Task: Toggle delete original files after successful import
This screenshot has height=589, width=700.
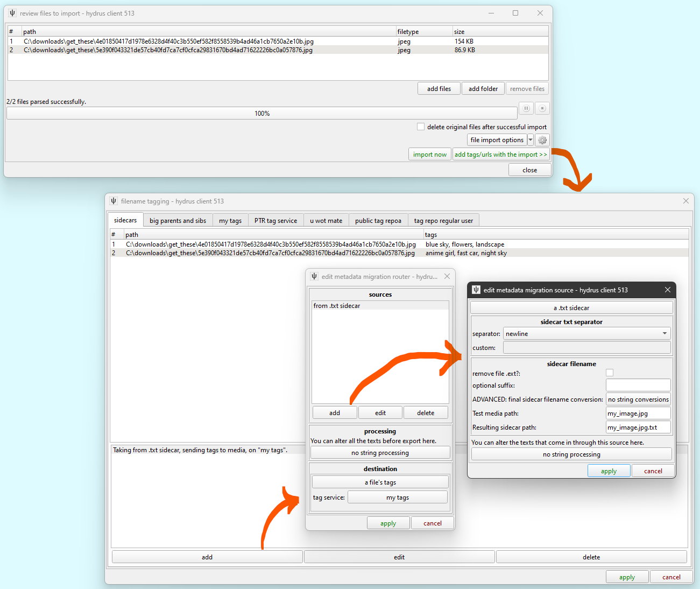Action: click(x=421, y=127)
